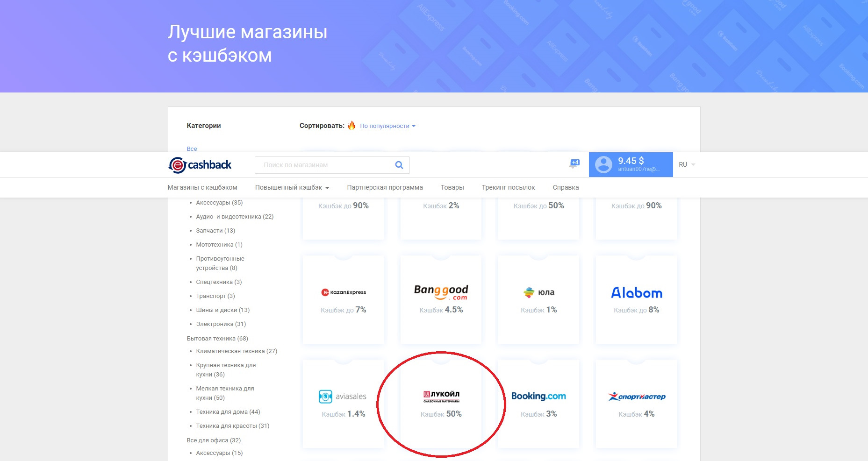The width and height of the screenshot is (868, 461).
Task: Select category 'Бытовая техника (68)'
Action: tap(217, 339)
